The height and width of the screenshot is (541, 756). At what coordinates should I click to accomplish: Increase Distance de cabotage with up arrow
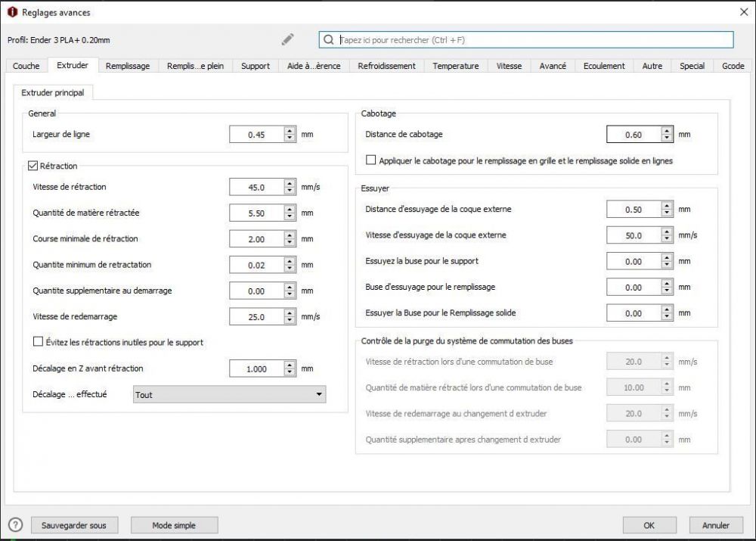pos(666,130)
